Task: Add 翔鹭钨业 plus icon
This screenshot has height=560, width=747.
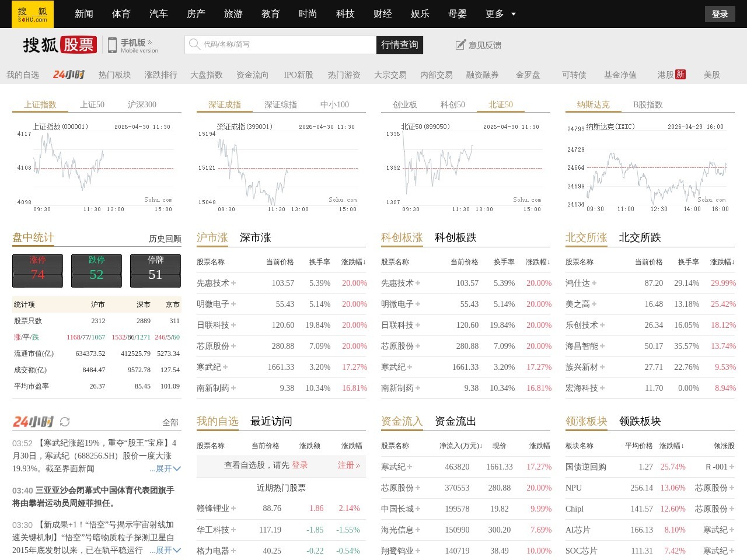Action: (x=418, y=551)
